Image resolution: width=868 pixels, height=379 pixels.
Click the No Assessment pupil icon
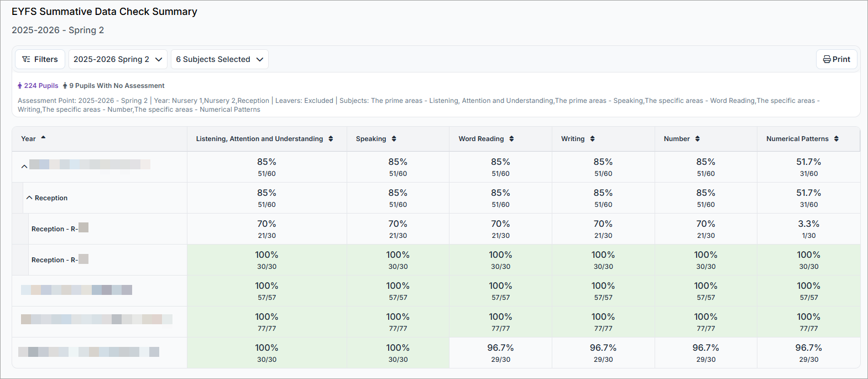[x=65, y=86]
